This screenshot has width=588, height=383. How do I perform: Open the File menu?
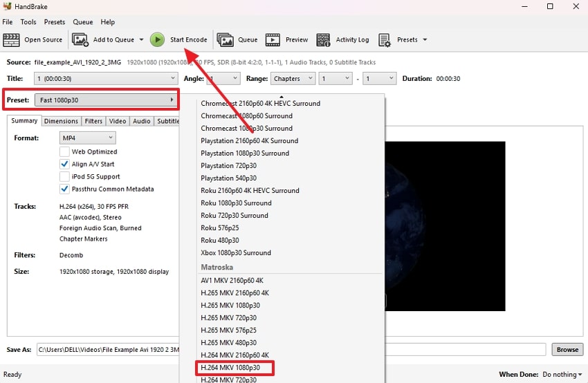8,22
